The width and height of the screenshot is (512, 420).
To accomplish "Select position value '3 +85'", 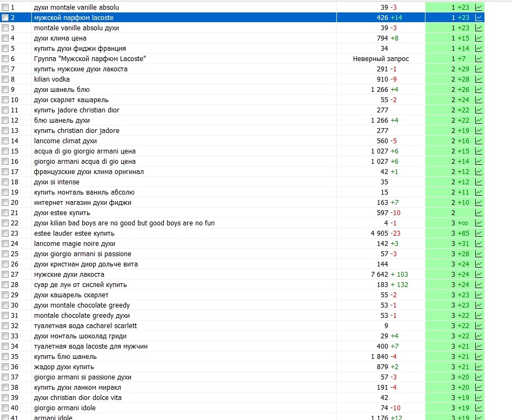I will coord(460,234).
